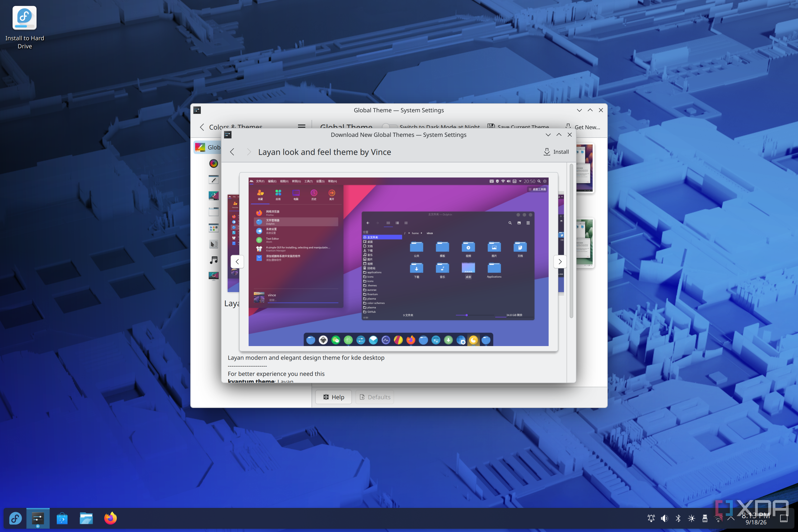Open Window Decorations from the sidebar

point(213,212)
